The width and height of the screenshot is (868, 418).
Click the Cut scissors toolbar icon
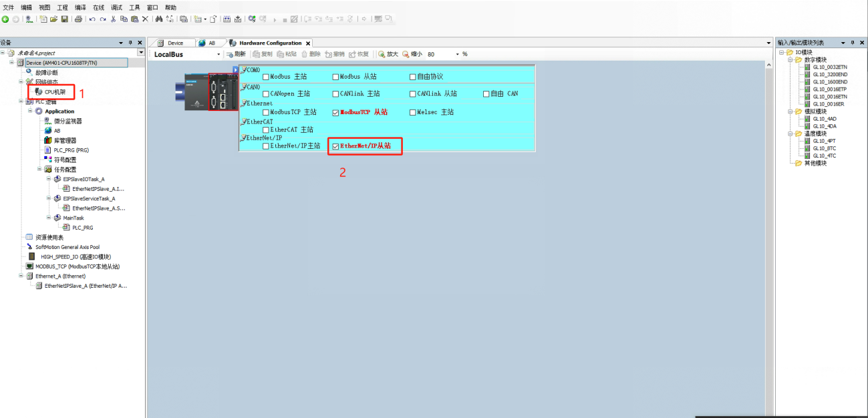coord(113,19)
